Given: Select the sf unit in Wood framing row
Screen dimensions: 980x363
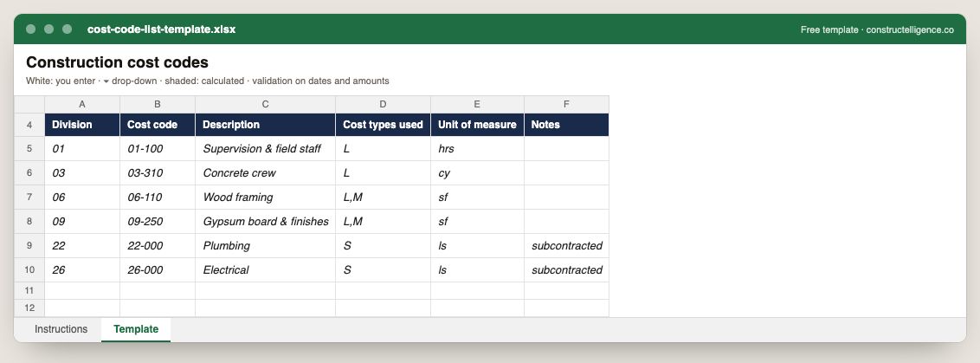Looking at the screenshot, I should (477, 198).
